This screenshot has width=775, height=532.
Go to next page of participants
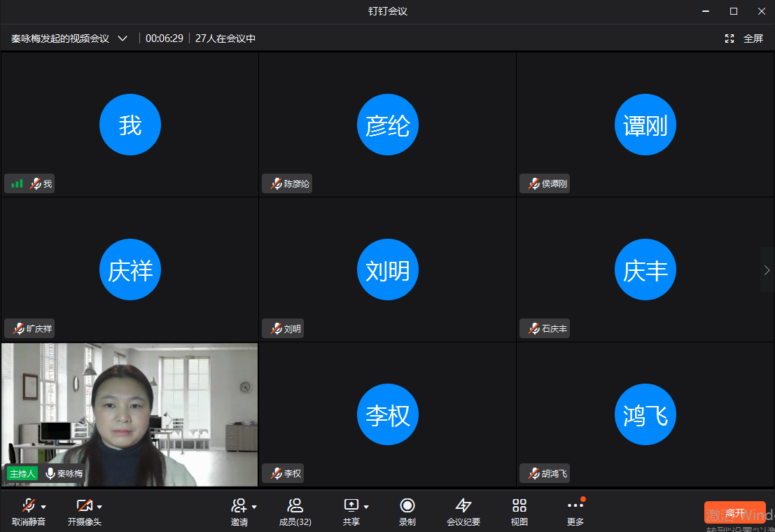[x=767, y=269]
